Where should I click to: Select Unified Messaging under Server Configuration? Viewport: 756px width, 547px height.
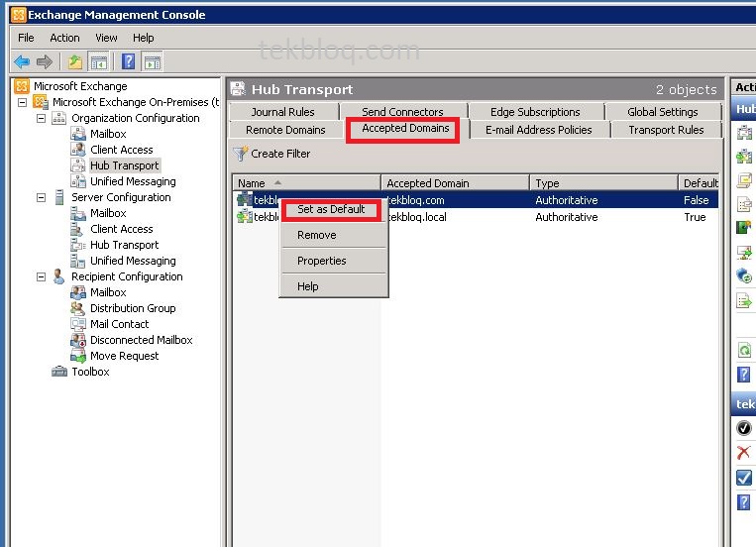point(133,261)
